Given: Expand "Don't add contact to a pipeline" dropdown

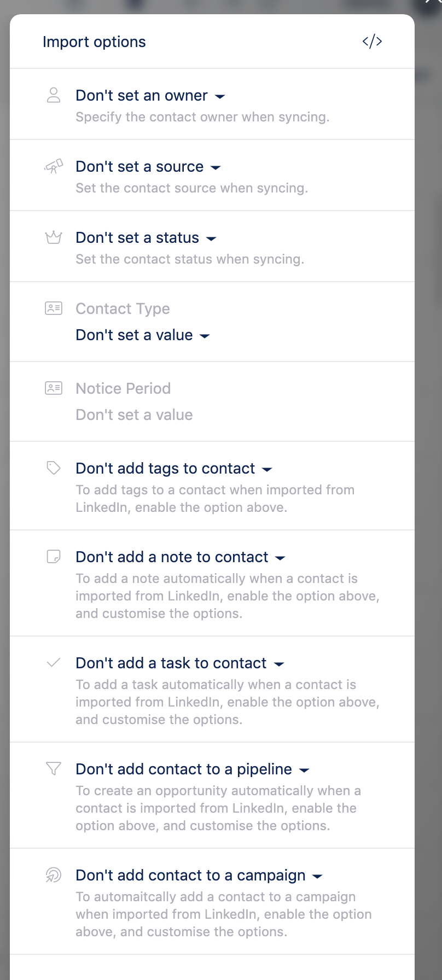Looking at the screenshot, I should (x=193, y=769).
